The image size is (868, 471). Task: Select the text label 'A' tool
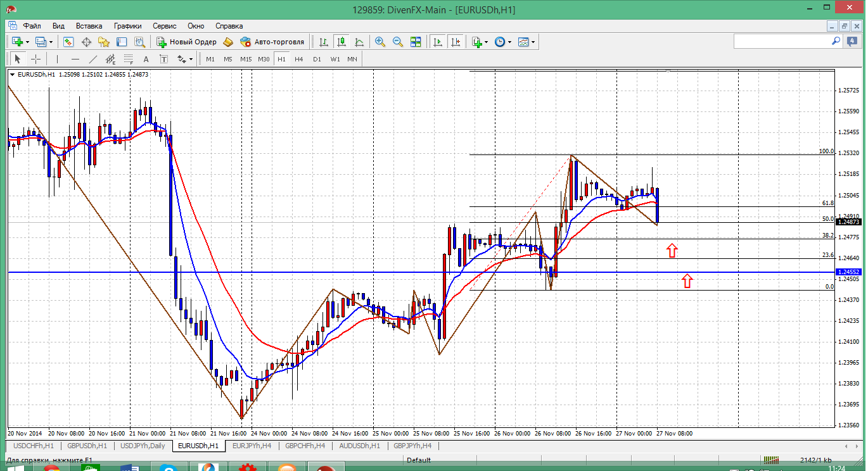pos(146,59)
